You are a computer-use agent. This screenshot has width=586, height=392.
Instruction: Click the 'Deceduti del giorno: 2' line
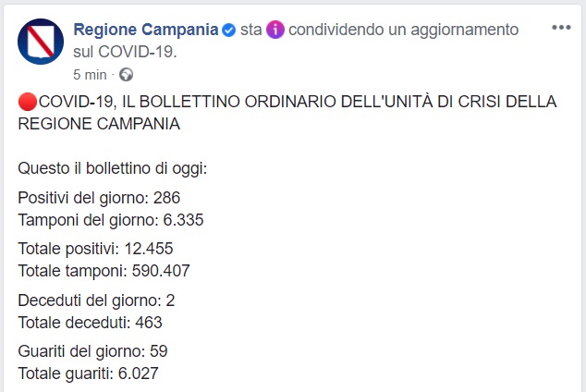96,300
